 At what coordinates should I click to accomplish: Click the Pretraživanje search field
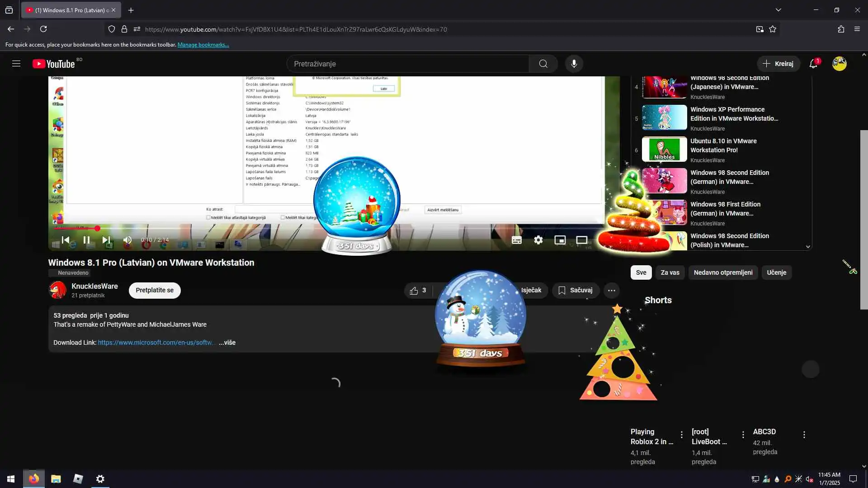click(407, 64)
